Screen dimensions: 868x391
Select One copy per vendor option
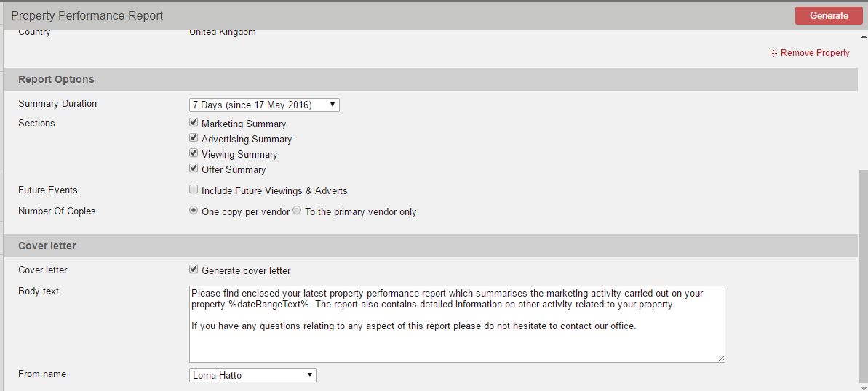(194, 211)
